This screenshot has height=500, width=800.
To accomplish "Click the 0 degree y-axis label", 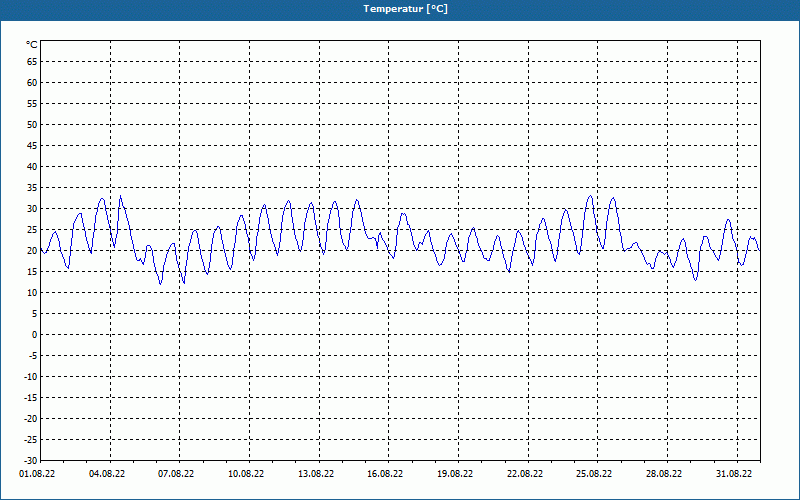I will 34,335.
